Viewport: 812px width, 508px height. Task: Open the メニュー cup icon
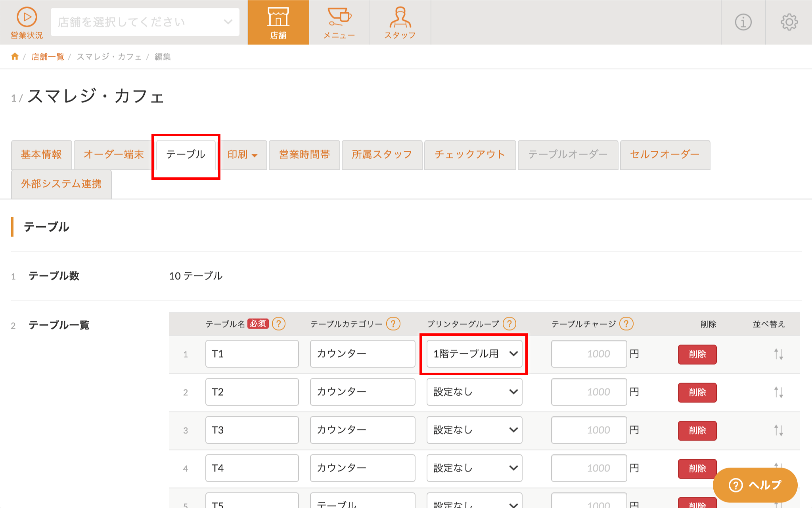point(339,16)
